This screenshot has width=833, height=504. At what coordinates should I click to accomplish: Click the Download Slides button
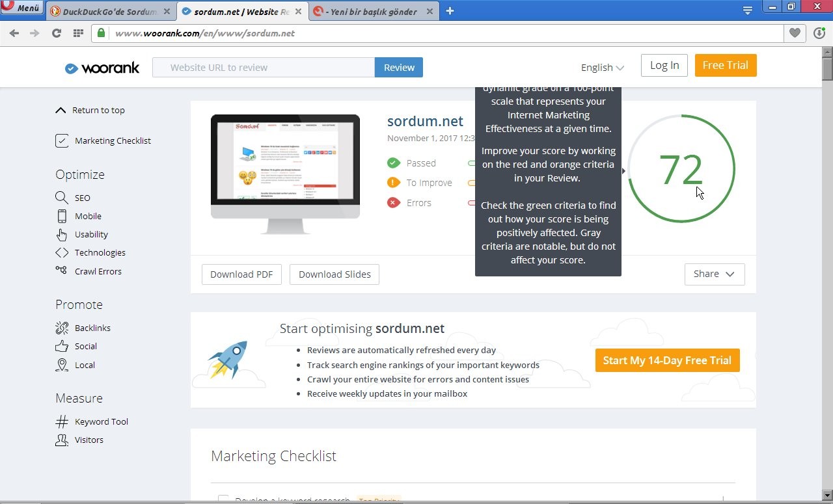[x=335, y=274]
